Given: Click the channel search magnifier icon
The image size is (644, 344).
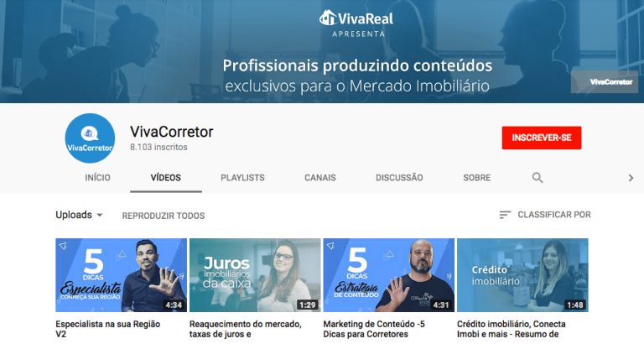Looking at the screenshot, I should point(538,178).
